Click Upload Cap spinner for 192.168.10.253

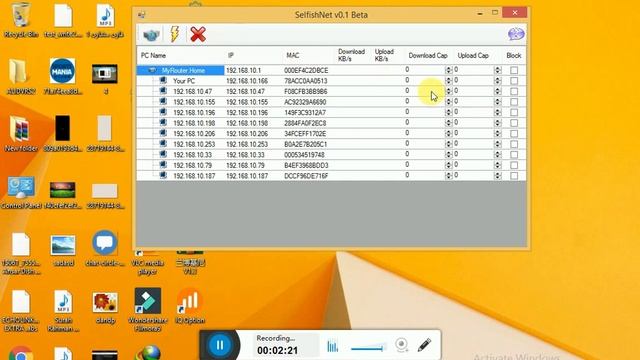click(x=498, y=144)
